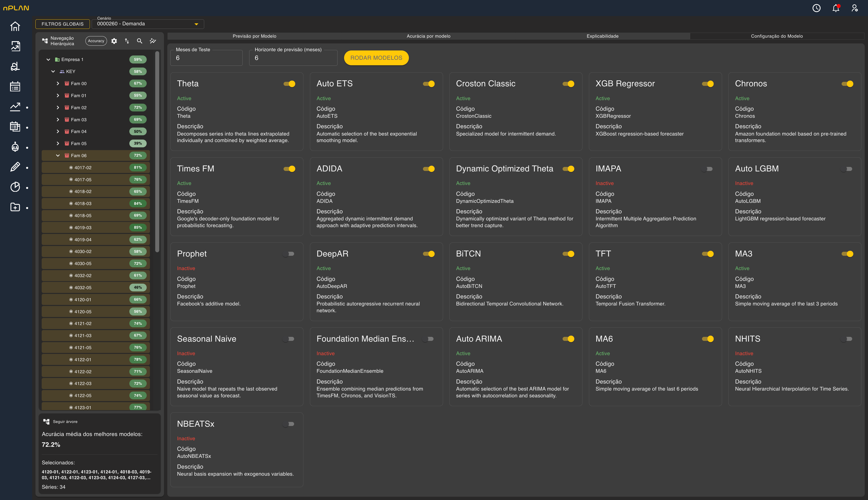Screen dimensions: 868x500
Task: Expand the Fam 03 node
Action: pos(58,119)
